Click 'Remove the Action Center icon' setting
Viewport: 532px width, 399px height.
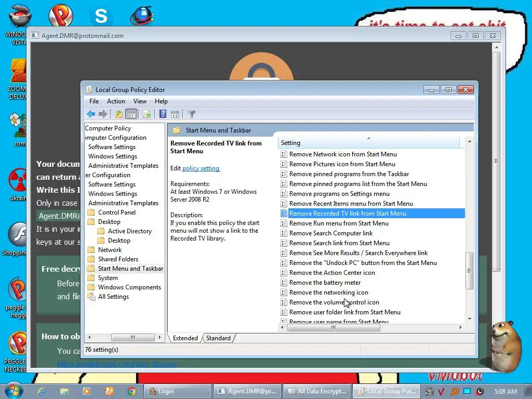pos(332,273)
